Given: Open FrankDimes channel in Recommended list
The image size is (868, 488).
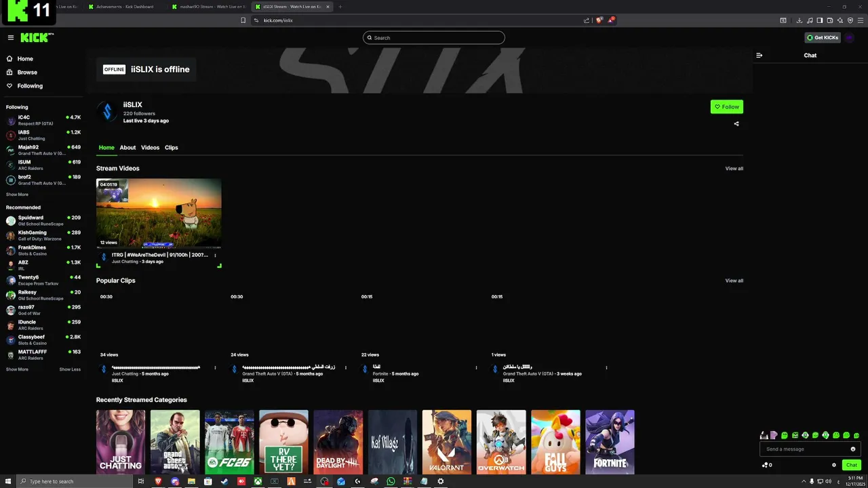Looking at the screenshot, I should pos(43,251).
